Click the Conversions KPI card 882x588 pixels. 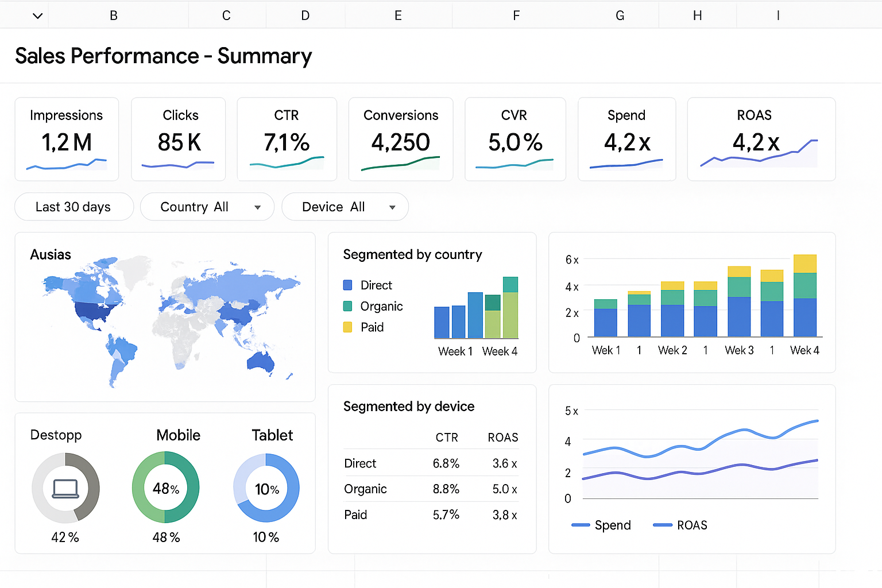click(x=400, y=139)
